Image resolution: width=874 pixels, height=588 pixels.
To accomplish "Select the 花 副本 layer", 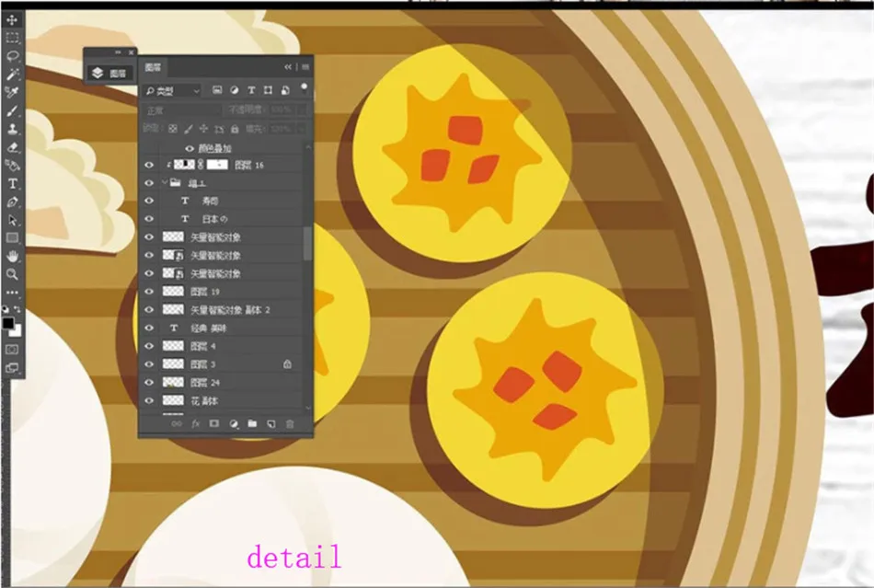I will pos(221,400).
